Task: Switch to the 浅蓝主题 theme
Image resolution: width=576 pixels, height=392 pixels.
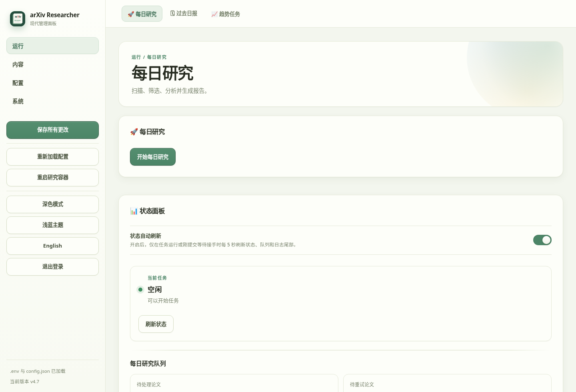Action: tap(52, 225)
